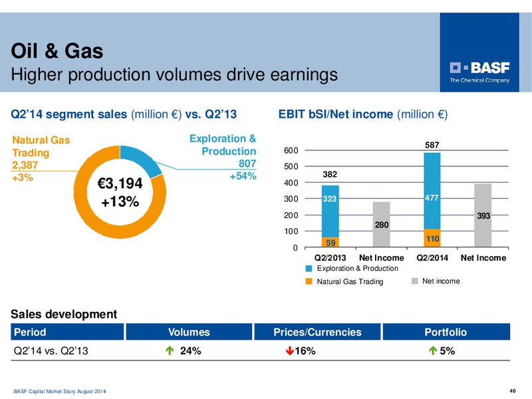Screen dimensions: 532x399
Task: Click the orange Natural Gas Trading legend square
Action: [x=309, y=281]
